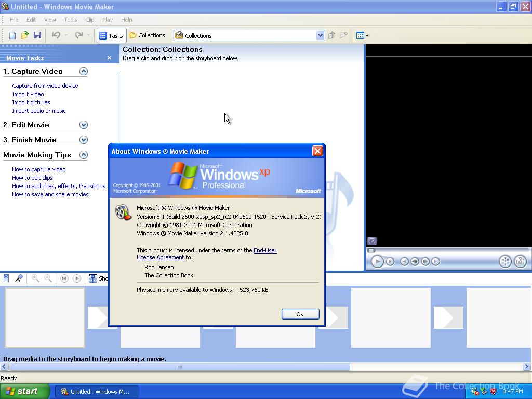This screenshot has width=532, height=399.
Task: Open the Clip menu
Action: click(x=89, y=20)
